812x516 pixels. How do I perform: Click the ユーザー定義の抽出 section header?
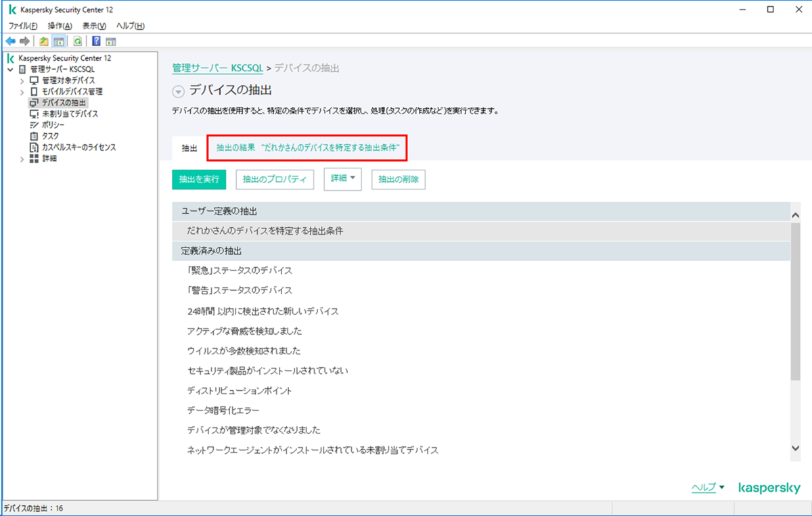[481, 212]
